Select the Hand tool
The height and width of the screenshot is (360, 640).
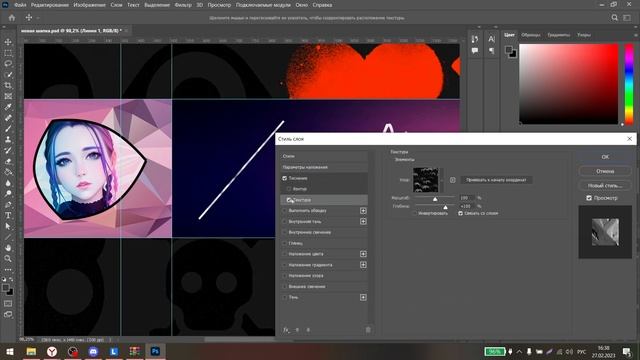pos(8,248)
